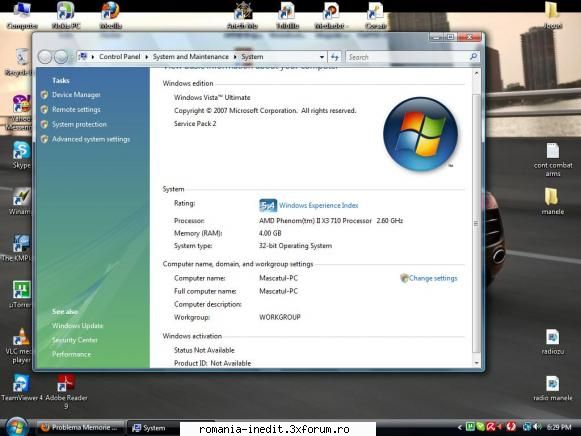The height and width of the screenshot is (436, 581).
Task: Focus the Search input field
Action: tap(408, 57)
